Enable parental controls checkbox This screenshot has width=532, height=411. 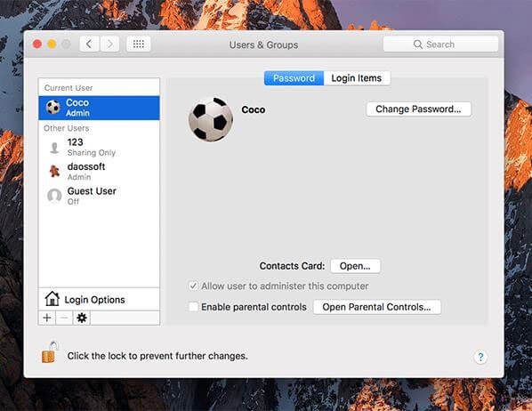193,307
